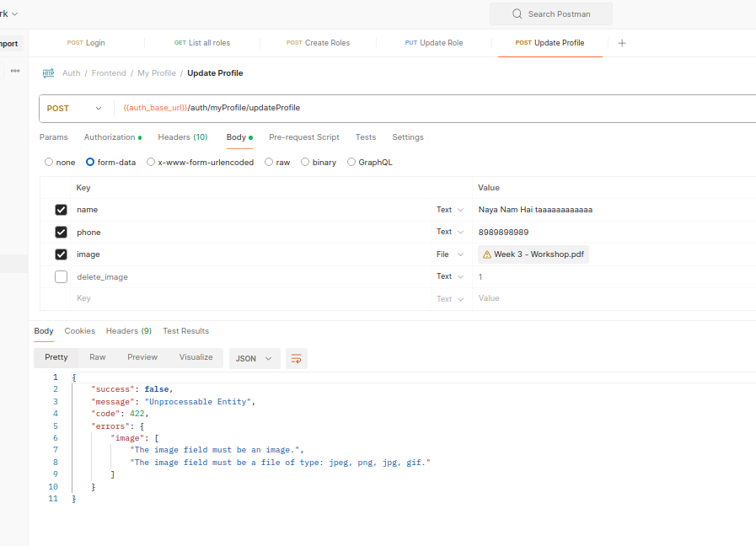
Task: Open the Headers (10) request tab
Action: (182, 137)
